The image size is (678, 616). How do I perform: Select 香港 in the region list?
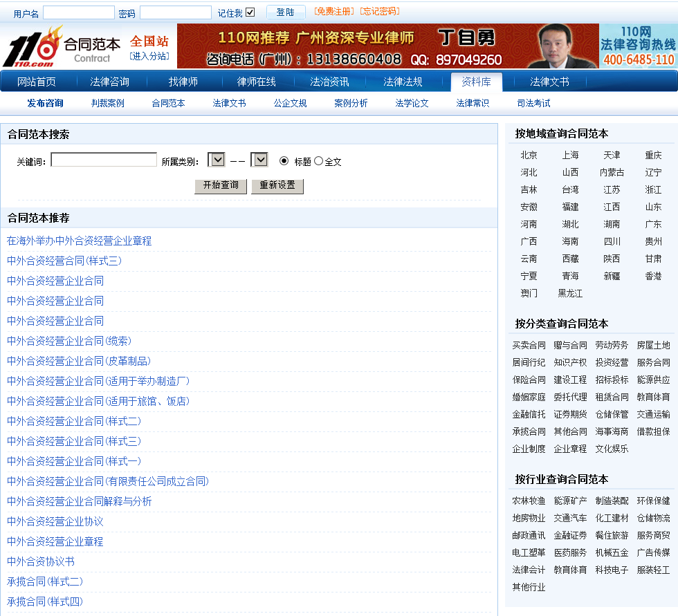coord(653,276)
